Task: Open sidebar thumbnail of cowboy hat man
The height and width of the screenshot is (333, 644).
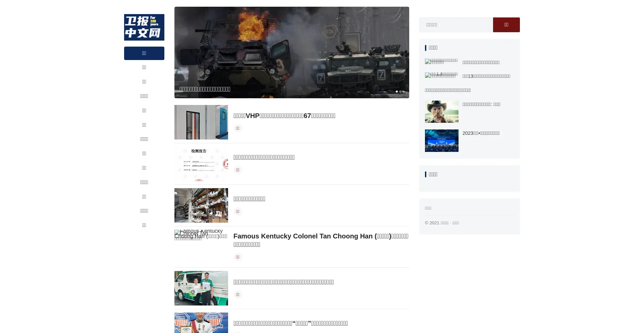Action: coord(441,112)
